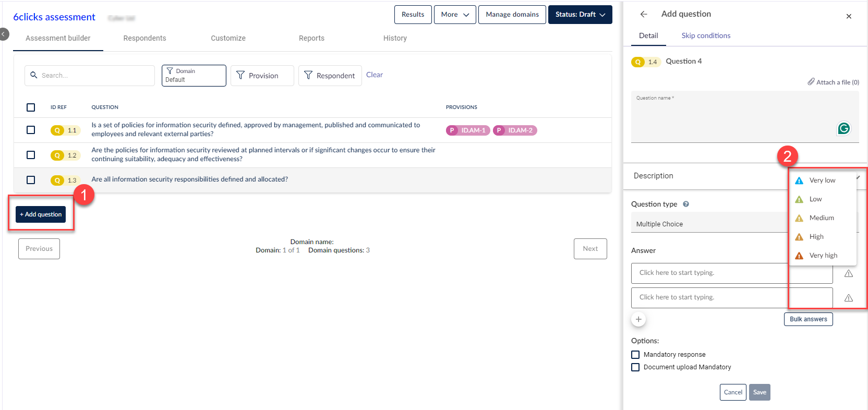
Task: Enable the Mandatory response checkbox
Action: coord(635,355)
